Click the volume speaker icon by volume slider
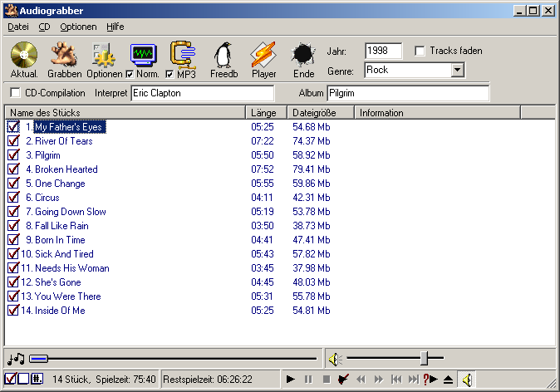Viewport: 560px width, 392px height. click(335, 359)
